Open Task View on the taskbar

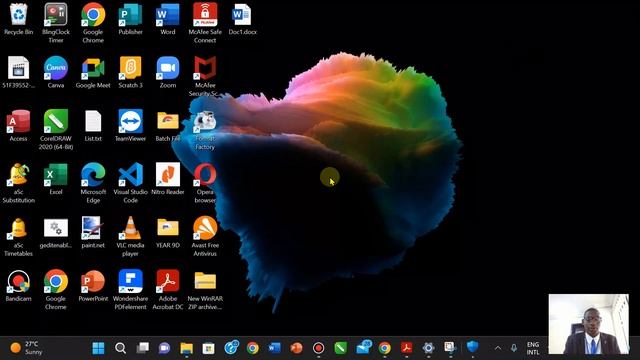tap(142, 348)
